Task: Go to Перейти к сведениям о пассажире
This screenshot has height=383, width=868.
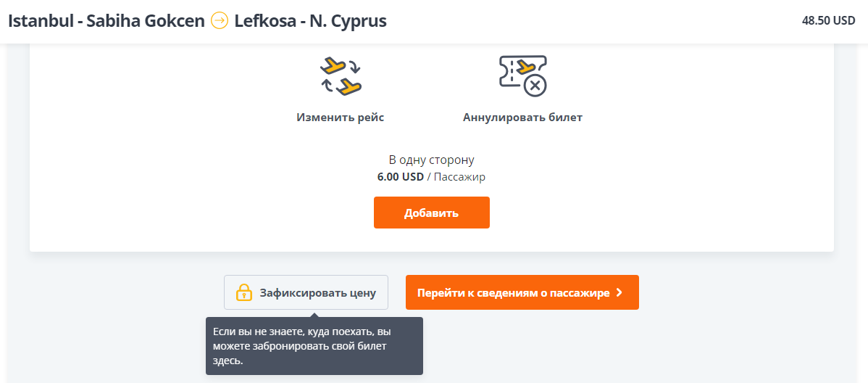Action: (x=522, y=292)
